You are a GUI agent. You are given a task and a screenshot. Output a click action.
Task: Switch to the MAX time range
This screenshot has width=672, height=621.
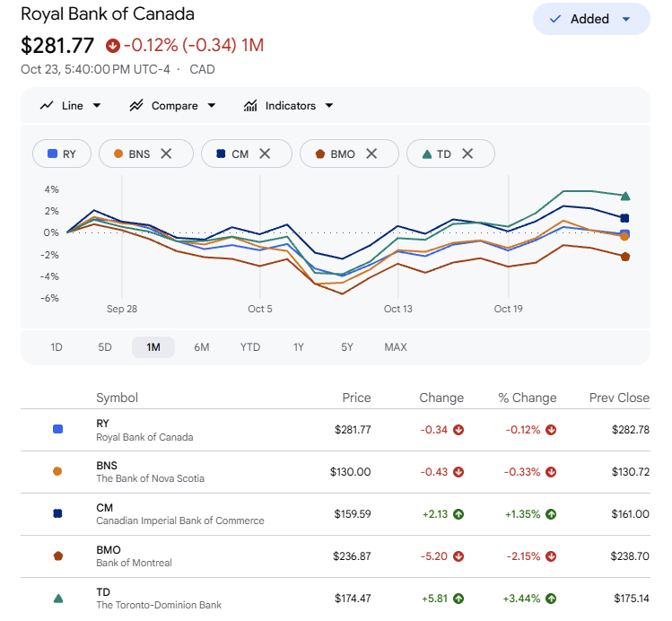396,347
